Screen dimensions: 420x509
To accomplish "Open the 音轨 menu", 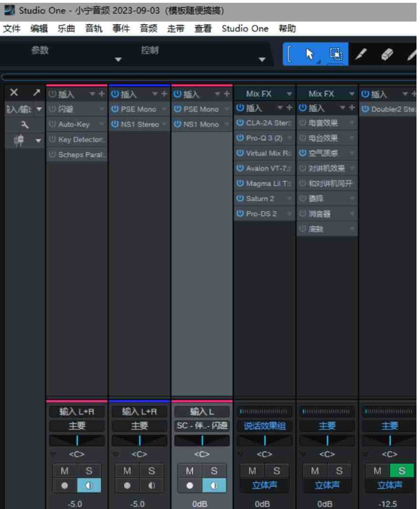I will (x=93, y=29).
